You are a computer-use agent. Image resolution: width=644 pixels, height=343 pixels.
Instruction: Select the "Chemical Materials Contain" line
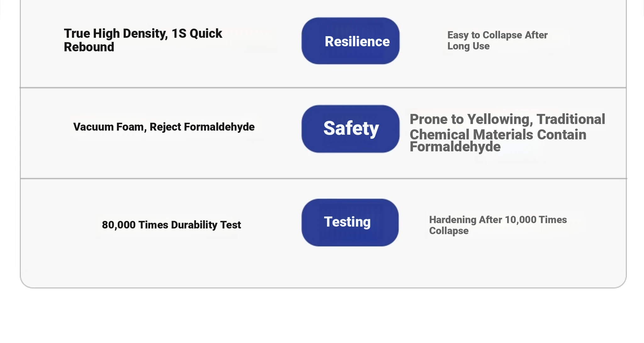click(498, 135)
